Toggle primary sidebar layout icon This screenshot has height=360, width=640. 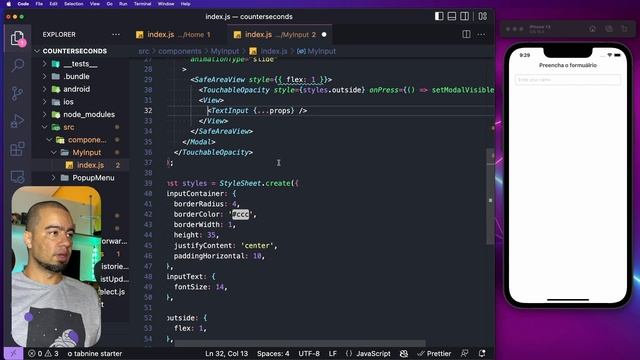click(x=439, y=16)
